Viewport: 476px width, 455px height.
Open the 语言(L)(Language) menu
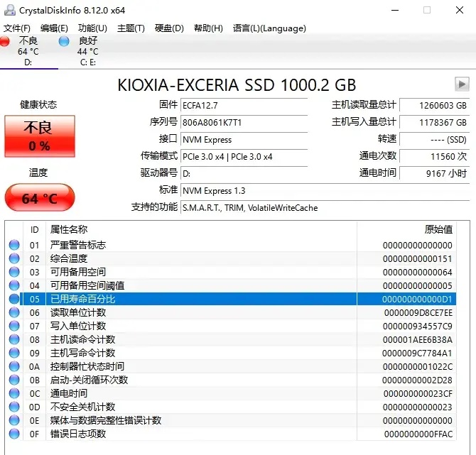pyautogui.click(x=269, y=28)
